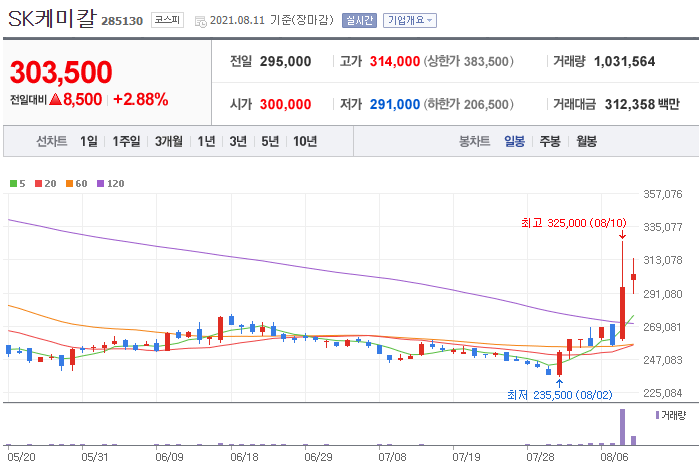
Task: Switch to the 일봉 daily candle chart
Action: (x=514, y=141)
